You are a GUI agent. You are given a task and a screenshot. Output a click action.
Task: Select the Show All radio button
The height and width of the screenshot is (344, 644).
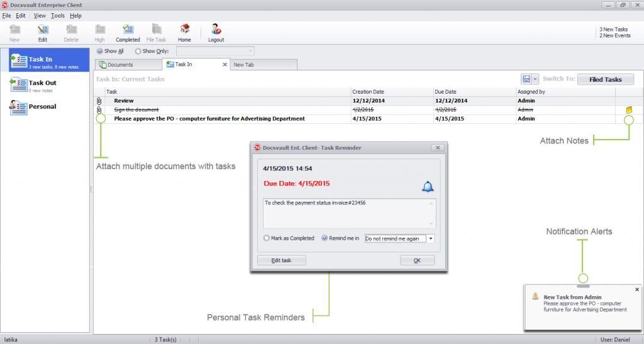point(100,52)
